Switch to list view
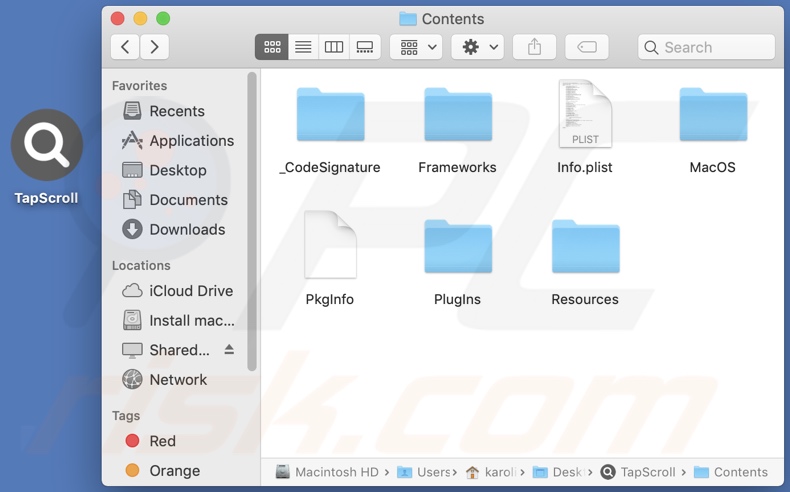Image resolution: width=790 pixels, height=492 pixels. click(x=303, y=47)
